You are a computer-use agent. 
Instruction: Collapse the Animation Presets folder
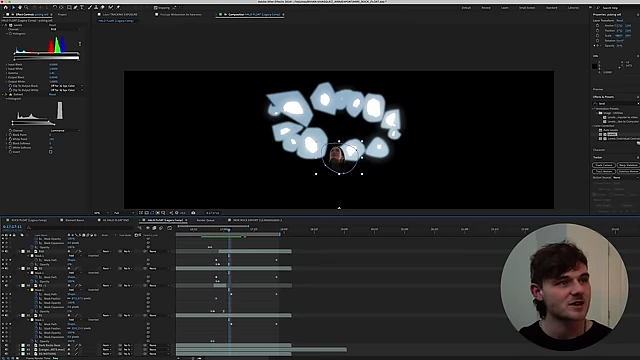click(x=594, y=109)
